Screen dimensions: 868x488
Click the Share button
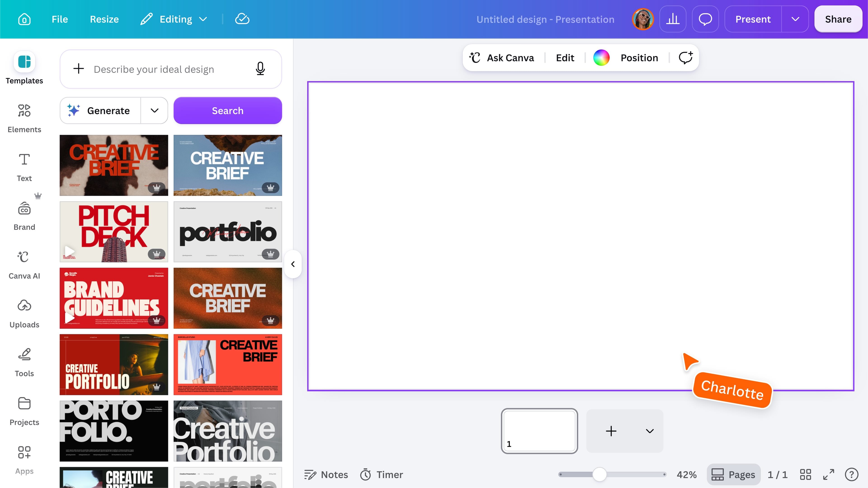838,19
